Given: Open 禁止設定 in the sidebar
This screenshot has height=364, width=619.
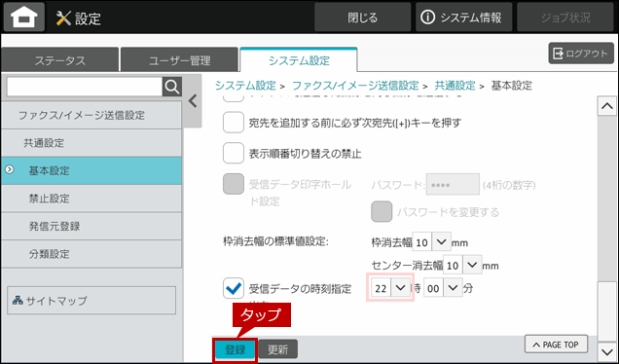Looking at the screenshot, I should [x=91, y=199].
